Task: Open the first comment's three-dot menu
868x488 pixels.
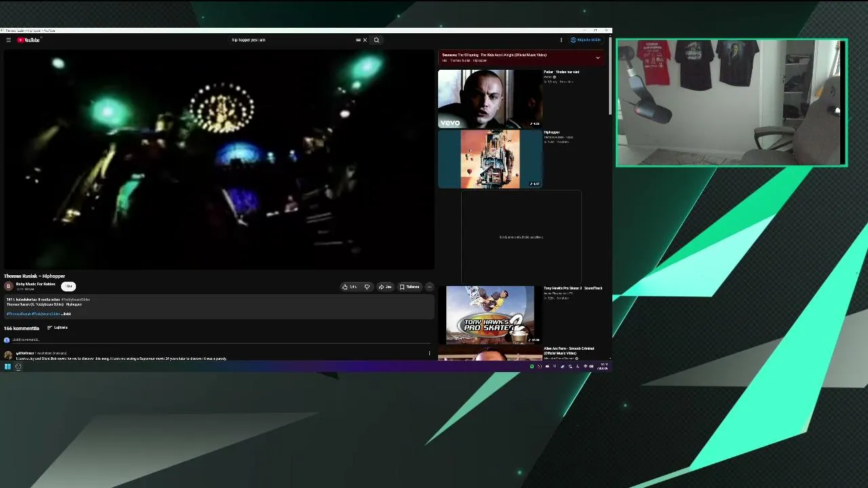Action: [429, 353]
